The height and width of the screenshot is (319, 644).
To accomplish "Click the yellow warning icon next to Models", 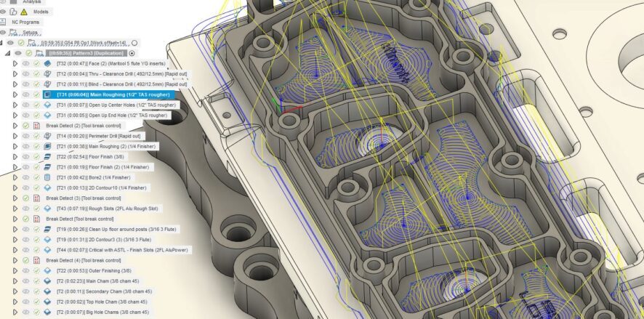I will coord(24,12).
